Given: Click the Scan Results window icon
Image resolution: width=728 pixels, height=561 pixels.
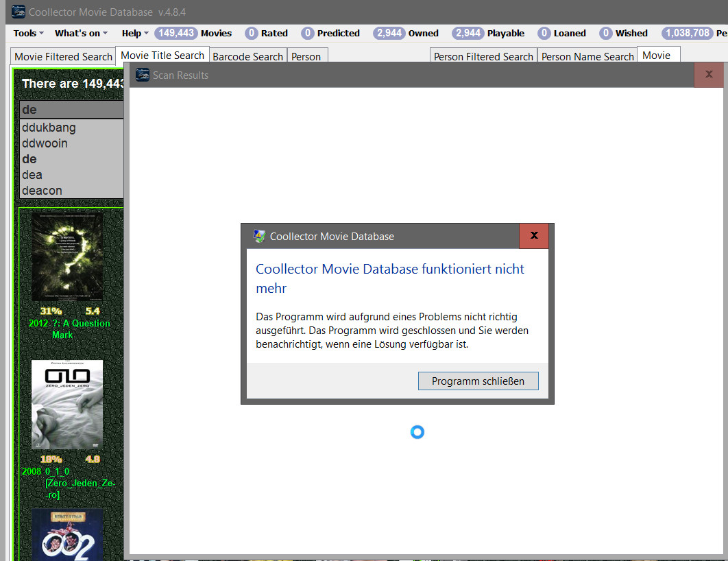Looking at the screenshot, I should [x=142, y=74].
